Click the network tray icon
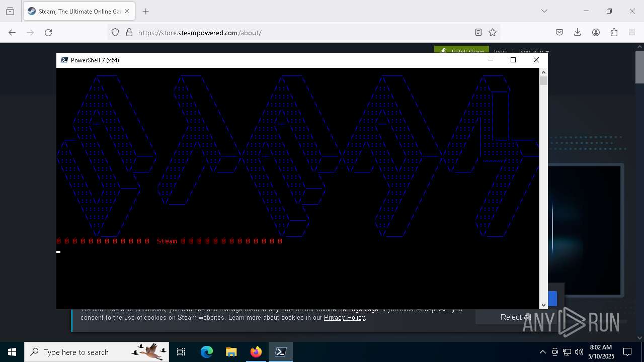This screenshot has height=362, width=644. 567,352
